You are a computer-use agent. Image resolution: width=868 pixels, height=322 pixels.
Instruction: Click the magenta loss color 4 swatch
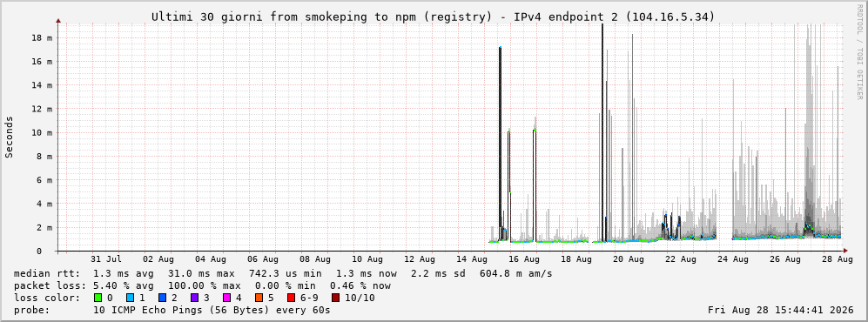(x=227, y=298)
